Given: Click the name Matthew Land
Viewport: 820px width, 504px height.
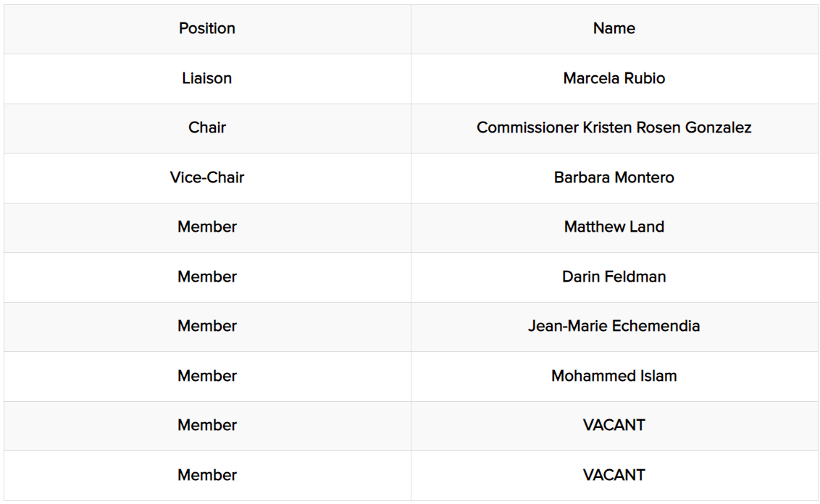Looking at the screenshot, I should click(614, 227).
